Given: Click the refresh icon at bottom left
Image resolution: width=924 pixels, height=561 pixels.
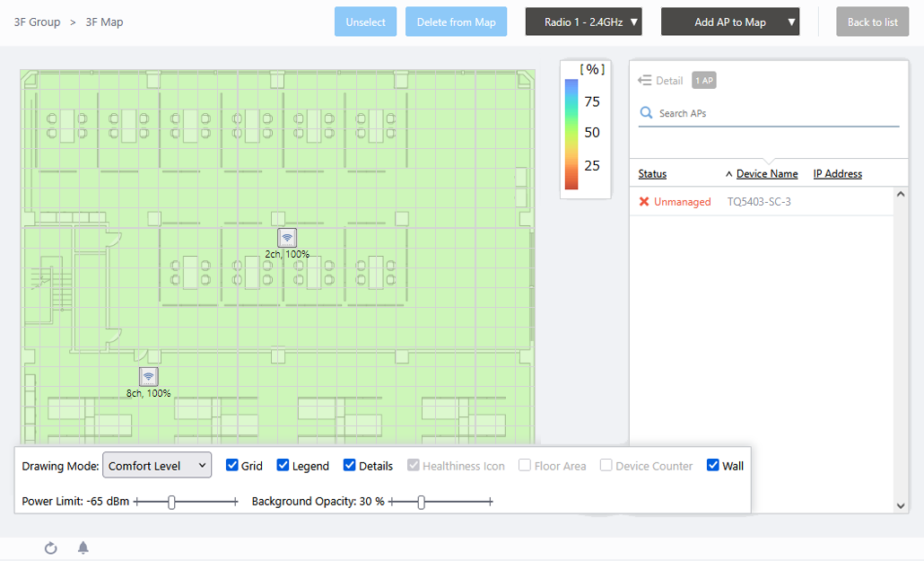Looking at the screenshot, I should (51, 548).
